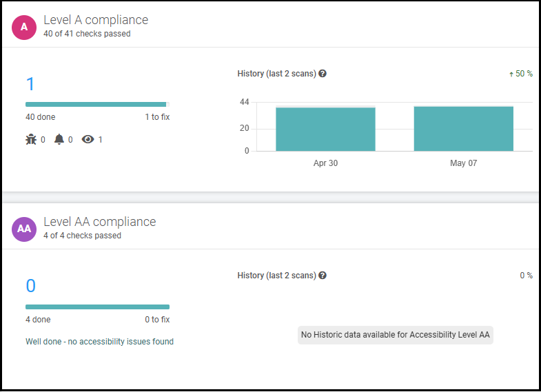Click the blue issue count 1
The width and height of the screenshot is (541, 392).
[x=30, y=84]
